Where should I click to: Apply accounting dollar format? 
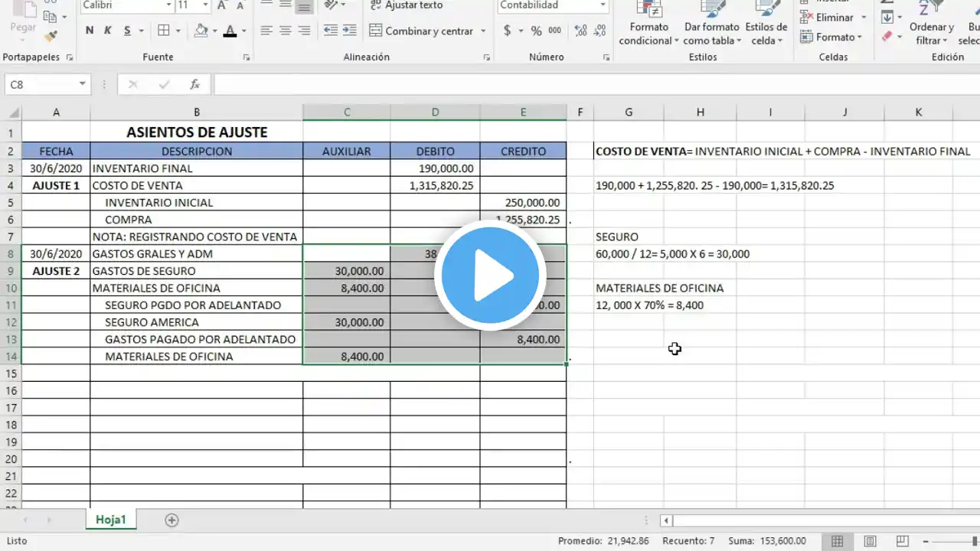click(508, 31)
